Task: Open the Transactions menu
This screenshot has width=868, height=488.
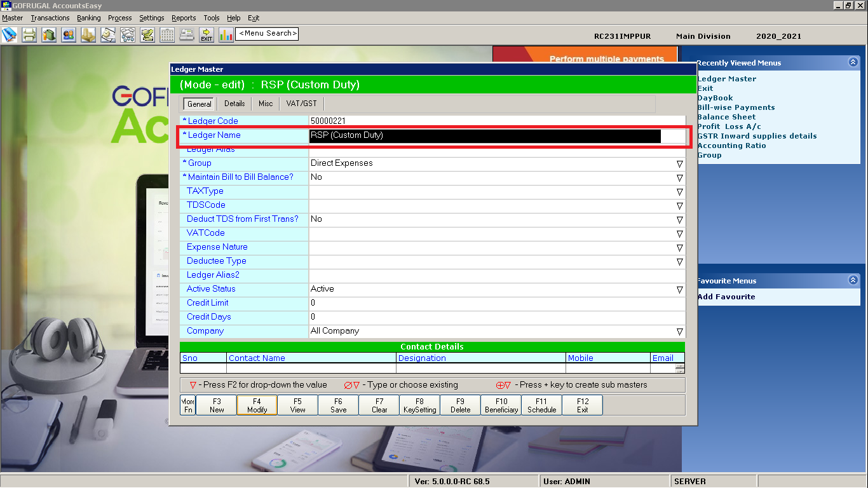Action: (x=50, y=18)
